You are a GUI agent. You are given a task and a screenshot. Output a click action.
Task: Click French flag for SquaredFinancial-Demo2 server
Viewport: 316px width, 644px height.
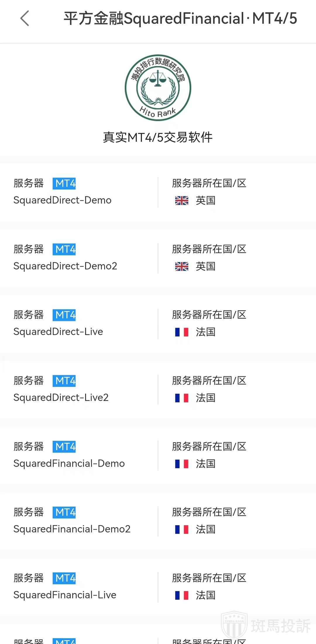tap(182, 529)
